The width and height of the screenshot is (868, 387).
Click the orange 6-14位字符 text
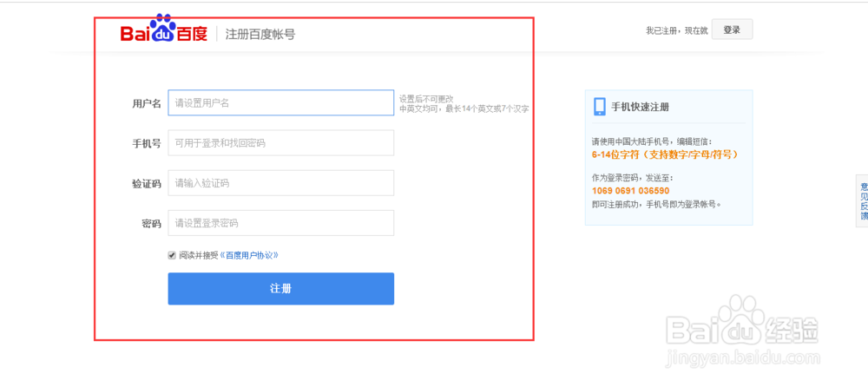point(665,154)
